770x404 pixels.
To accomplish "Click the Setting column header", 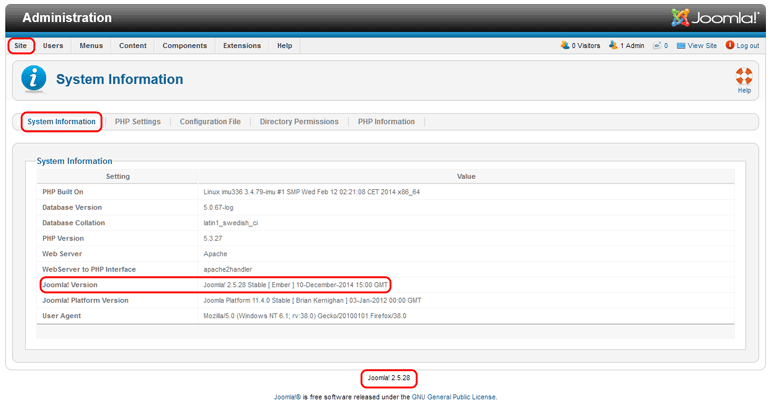I will 118,176.
